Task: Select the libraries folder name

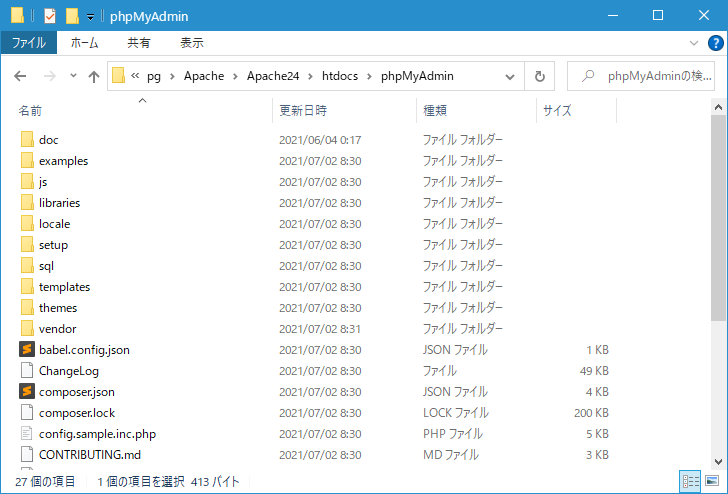Action: [59, 203]
